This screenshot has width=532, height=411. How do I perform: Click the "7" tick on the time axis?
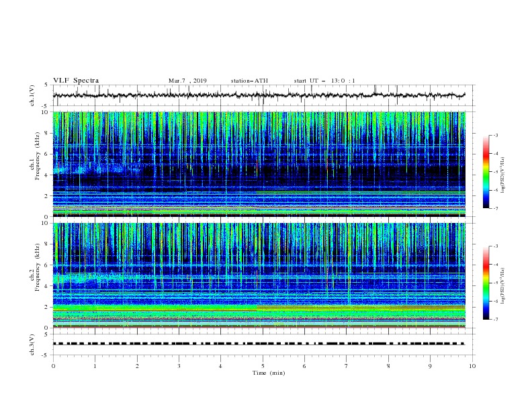tap(347, 366)
